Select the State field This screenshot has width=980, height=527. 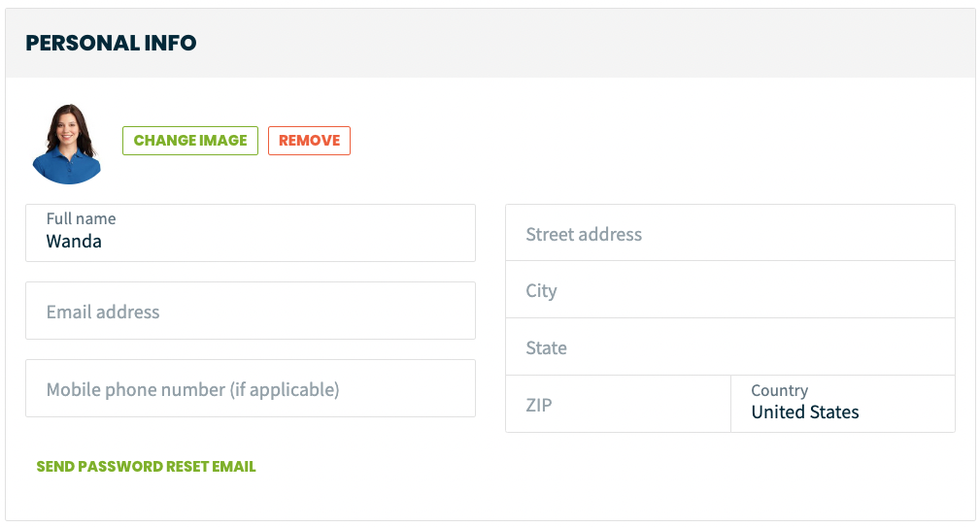pos(730,347)
